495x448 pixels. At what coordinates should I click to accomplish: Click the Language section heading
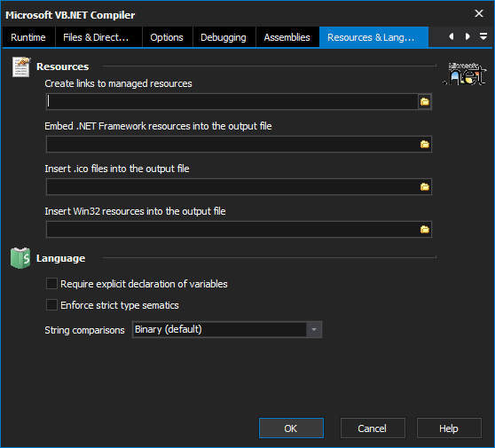(x=60, y=258)
